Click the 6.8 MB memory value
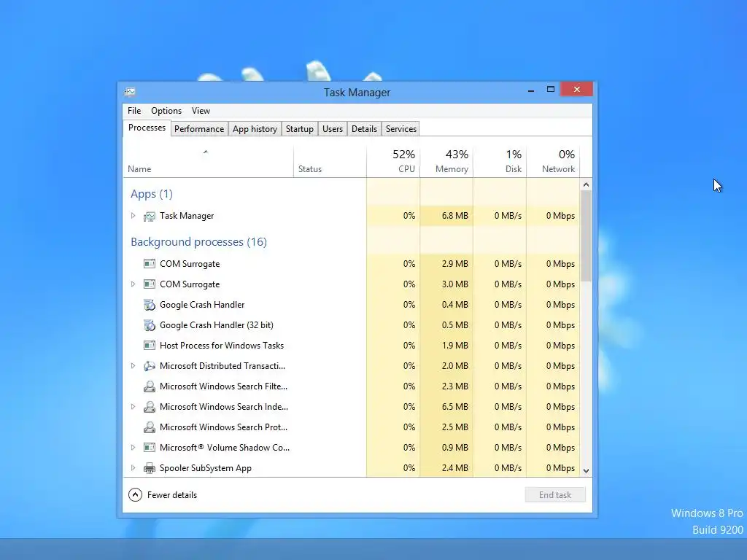The height and width of the screenshot is (560, 747). click(454, 216)
